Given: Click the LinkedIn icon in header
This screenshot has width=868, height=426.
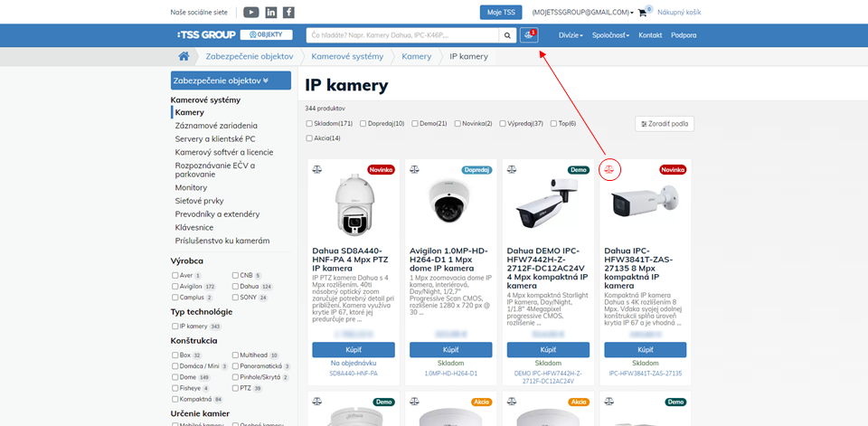Looking at the screenshot, I should 270,12.
